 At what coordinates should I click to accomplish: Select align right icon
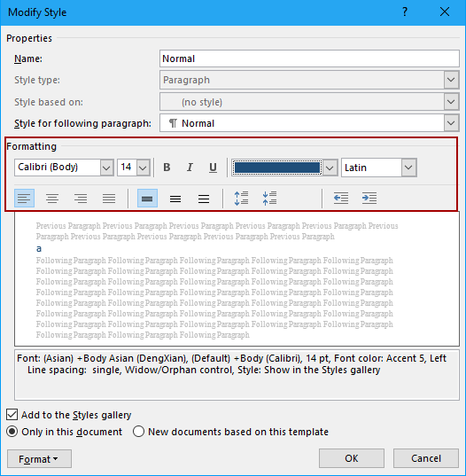(x=81, y=199)
